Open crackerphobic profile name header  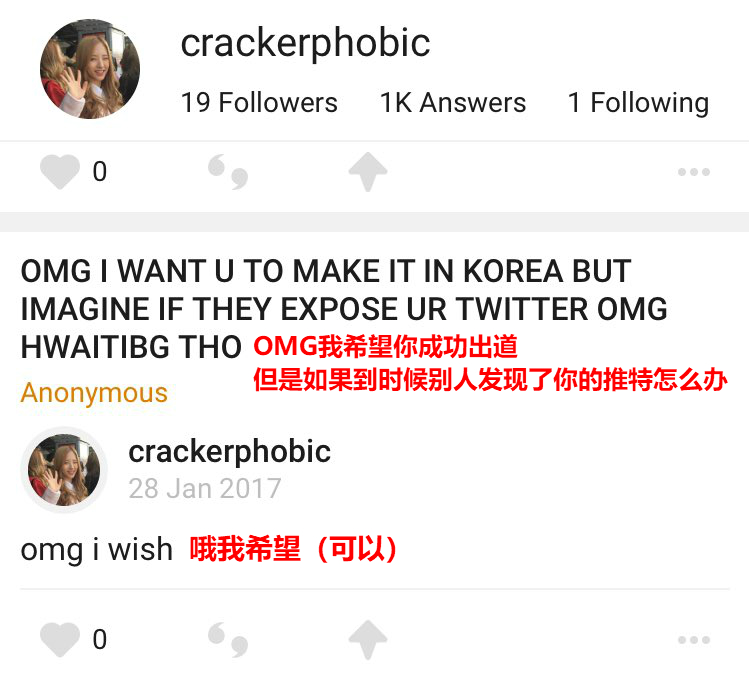pos(306,43)
